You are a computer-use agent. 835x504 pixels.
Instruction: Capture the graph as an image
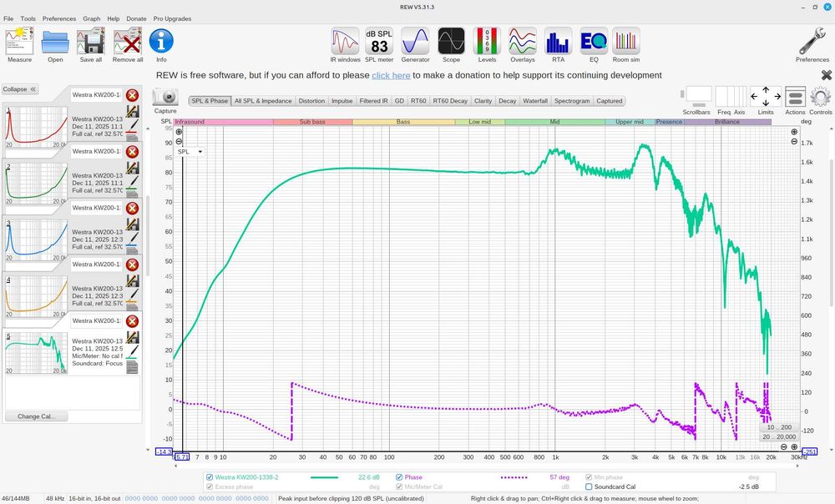coord(165,97)
